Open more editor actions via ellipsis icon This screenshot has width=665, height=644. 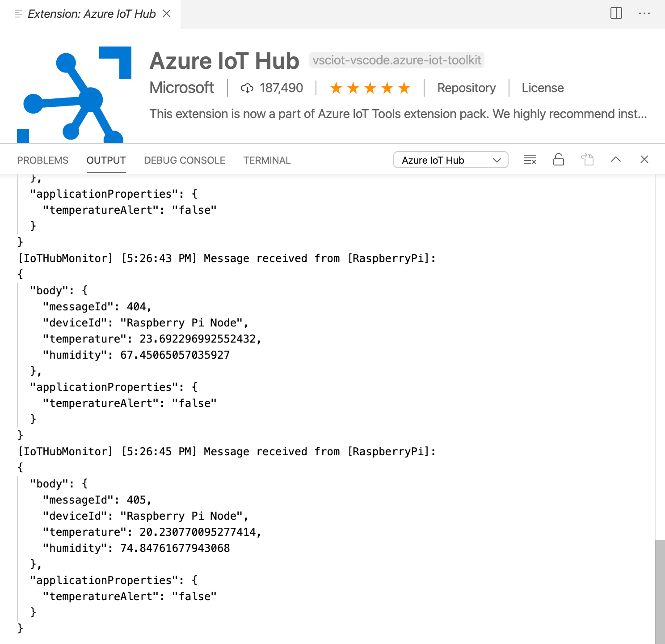click(x=644, y=13)
